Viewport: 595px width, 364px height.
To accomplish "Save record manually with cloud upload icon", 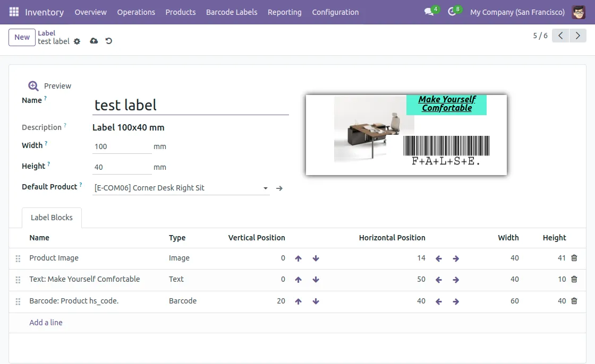I will pyautogui.click(x=94, y=41).
